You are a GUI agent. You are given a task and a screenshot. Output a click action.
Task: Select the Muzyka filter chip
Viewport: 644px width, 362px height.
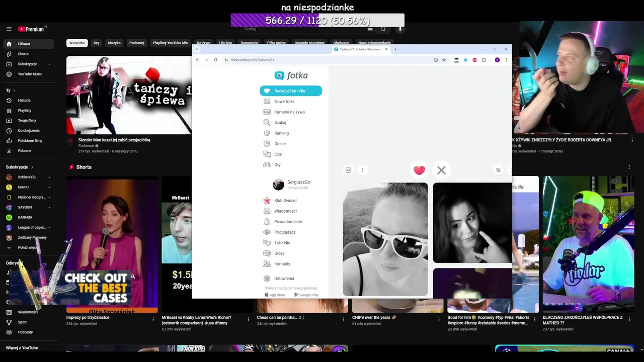114,43
